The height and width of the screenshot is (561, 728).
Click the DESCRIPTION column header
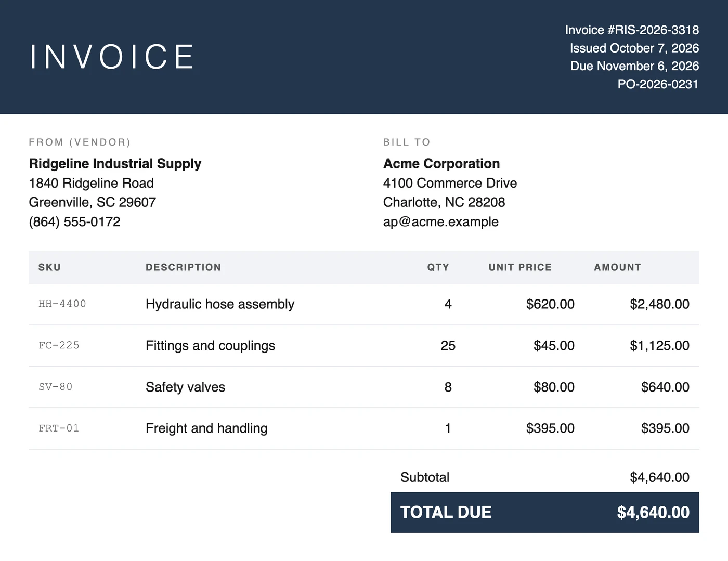183,267
